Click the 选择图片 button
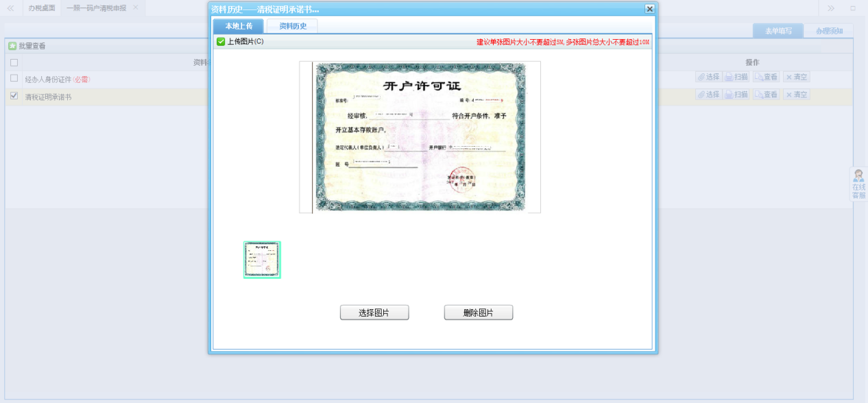 [x=374, y=313]
